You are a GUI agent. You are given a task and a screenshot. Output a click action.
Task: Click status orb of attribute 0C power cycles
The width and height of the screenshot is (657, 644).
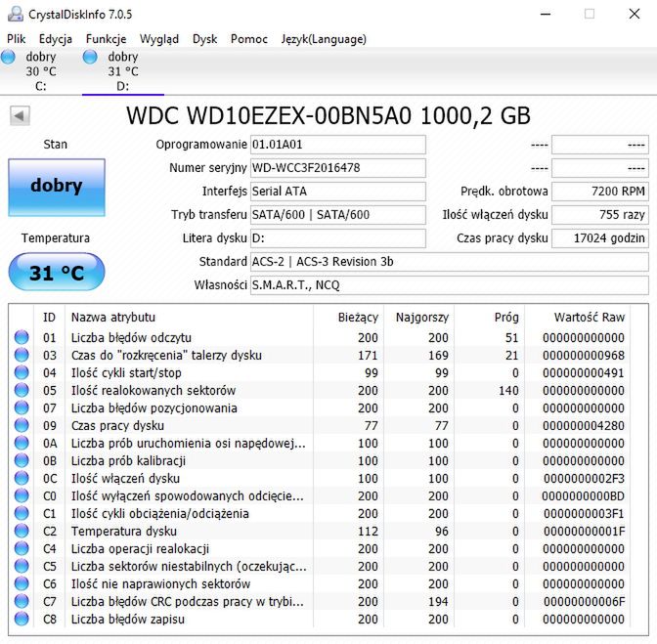22,478
